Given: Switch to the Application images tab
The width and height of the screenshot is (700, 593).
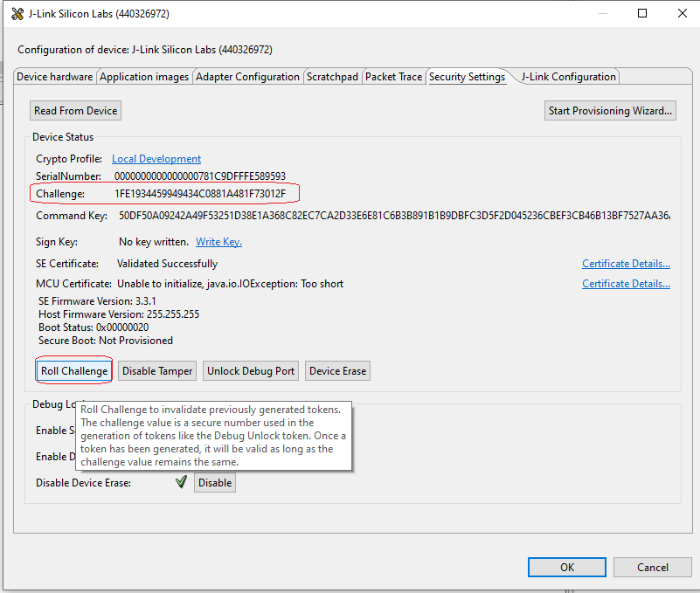Looking at the screenshot, I should [144, 77].
